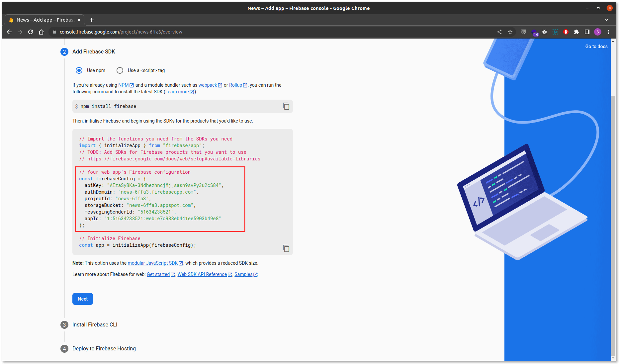Click the URL address bar
Viewport: 619px width, 364px height.
pyautogui.click(x=266, y=32)
